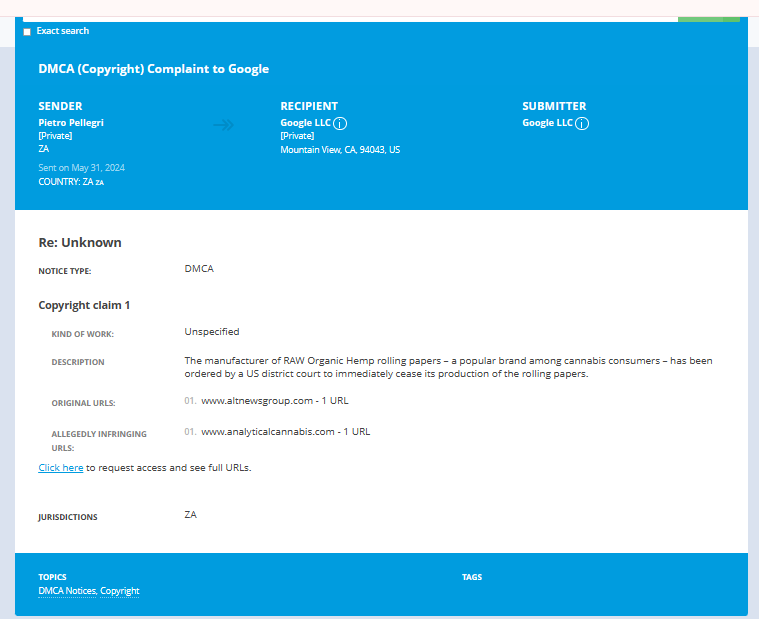
Task: Enable the Exact search checkbox
Action: pos(27,32)
